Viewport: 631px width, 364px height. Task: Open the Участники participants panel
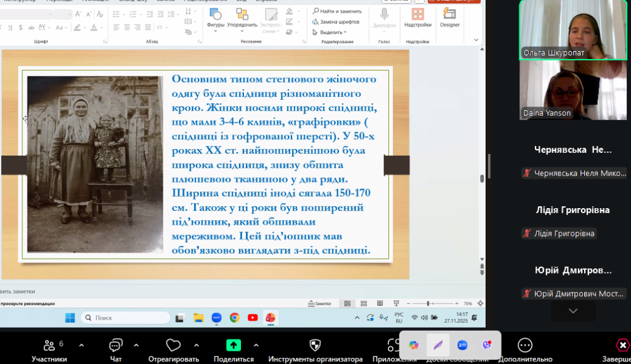pos(49,346)
